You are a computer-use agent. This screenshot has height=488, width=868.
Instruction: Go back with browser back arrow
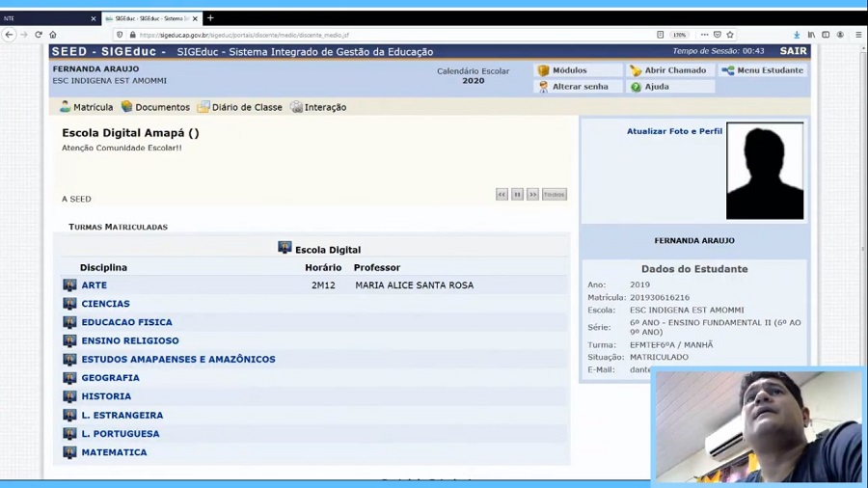pyautogui.click(x=9, y=35)
